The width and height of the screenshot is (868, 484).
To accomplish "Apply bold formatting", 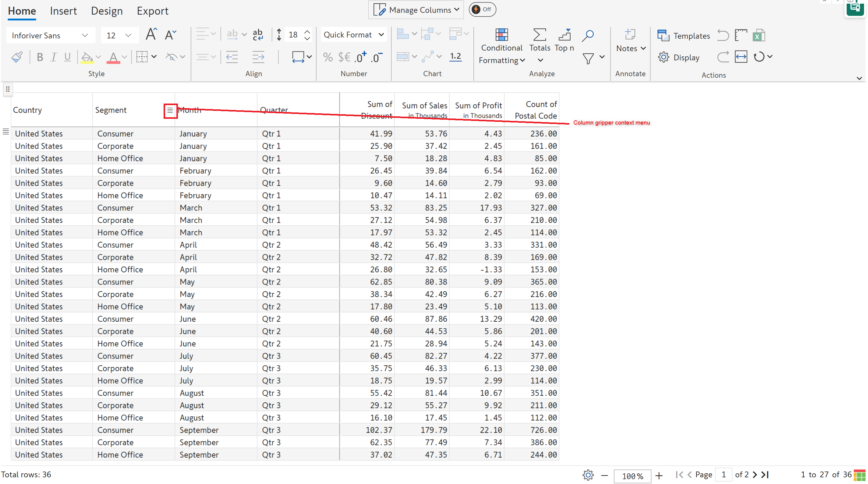I will pyautogui.click(x=40, y=57).
